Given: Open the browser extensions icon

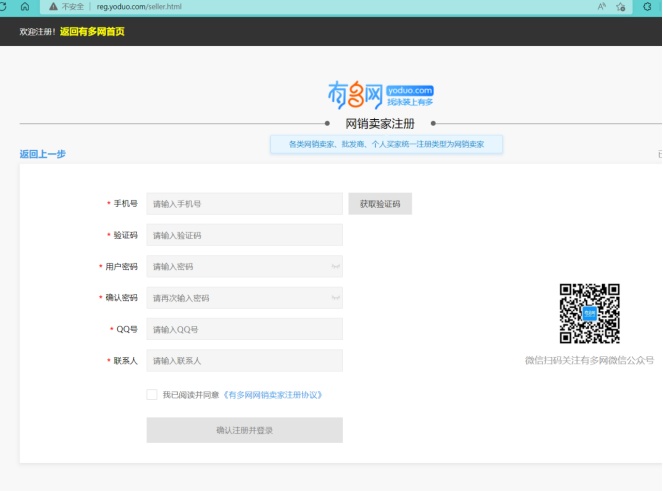Looking at the screenshot, I should point(648,6).
